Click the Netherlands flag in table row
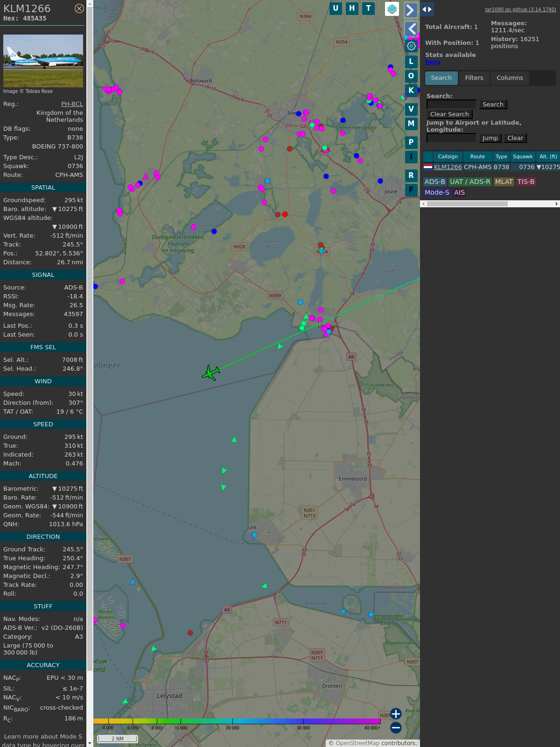560x747 pixels. pos(428,167)
